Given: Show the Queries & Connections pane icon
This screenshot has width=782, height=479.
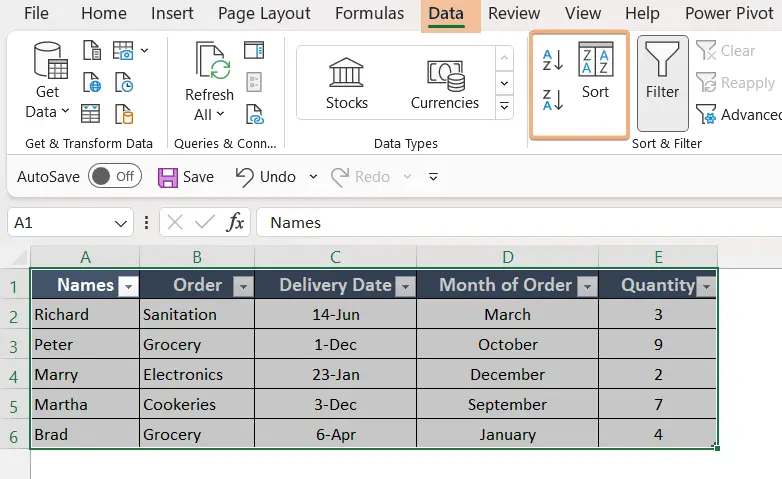Looking at the screenshot, I should 254,50.
